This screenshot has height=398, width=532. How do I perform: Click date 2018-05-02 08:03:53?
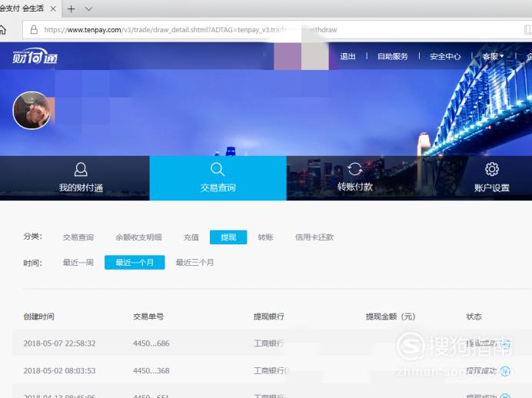click(59, 371)
